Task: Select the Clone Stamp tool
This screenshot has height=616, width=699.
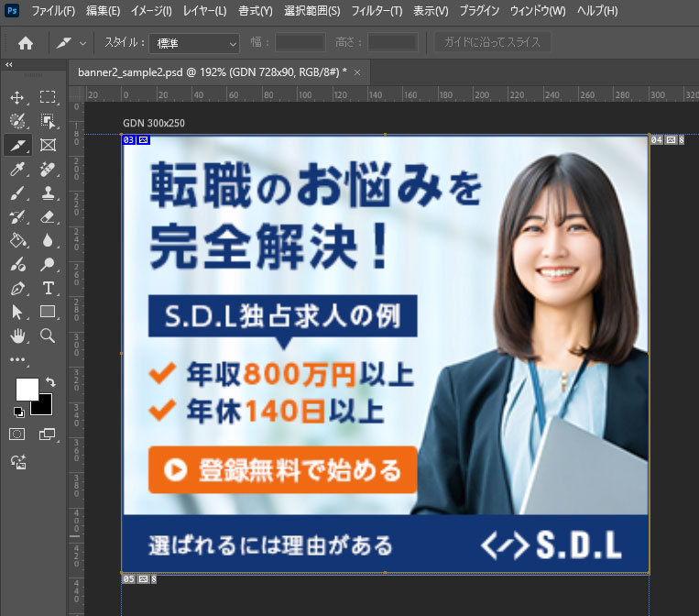Action: (48, 192)
